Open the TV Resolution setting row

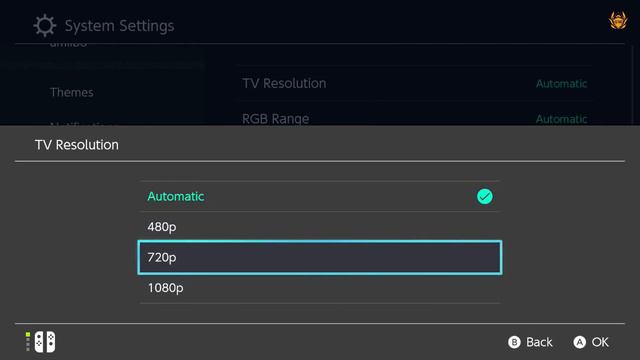414,83
